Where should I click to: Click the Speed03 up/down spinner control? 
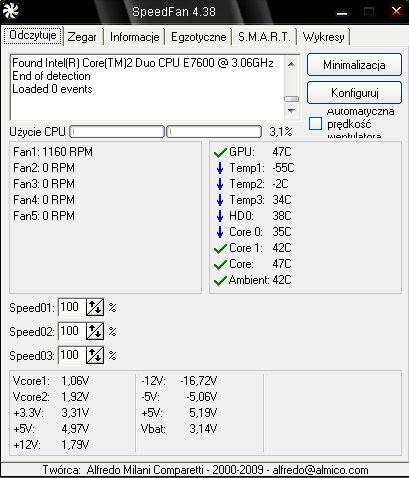[95, 355]
